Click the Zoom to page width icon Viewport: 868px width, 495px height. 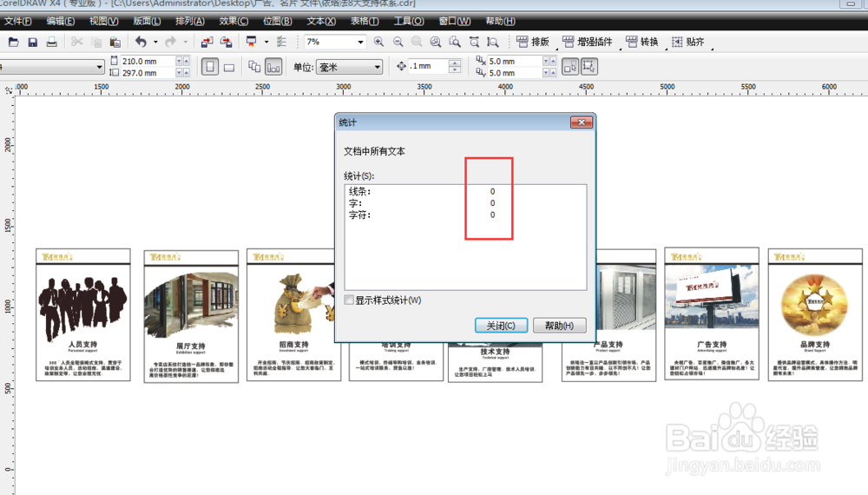click(475, 42)
